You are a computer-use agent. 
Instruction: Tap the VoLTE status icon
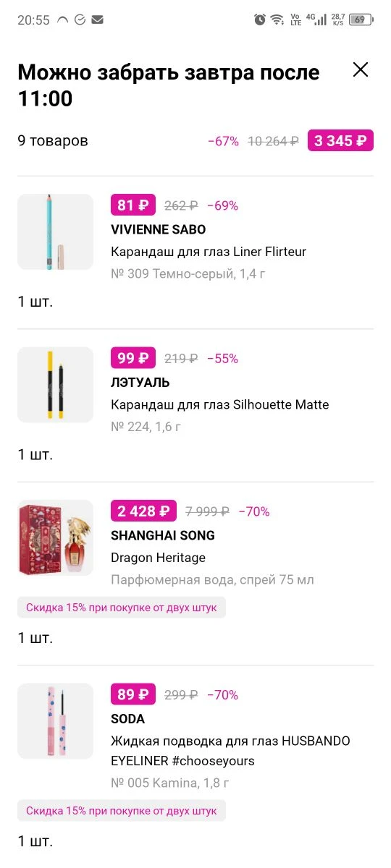(x=295, y=20)
